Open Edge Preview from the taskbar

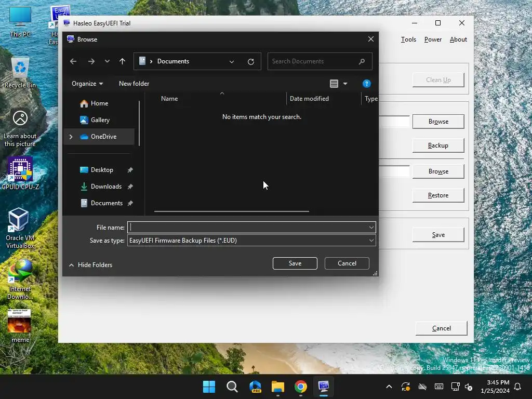point(255,387)
